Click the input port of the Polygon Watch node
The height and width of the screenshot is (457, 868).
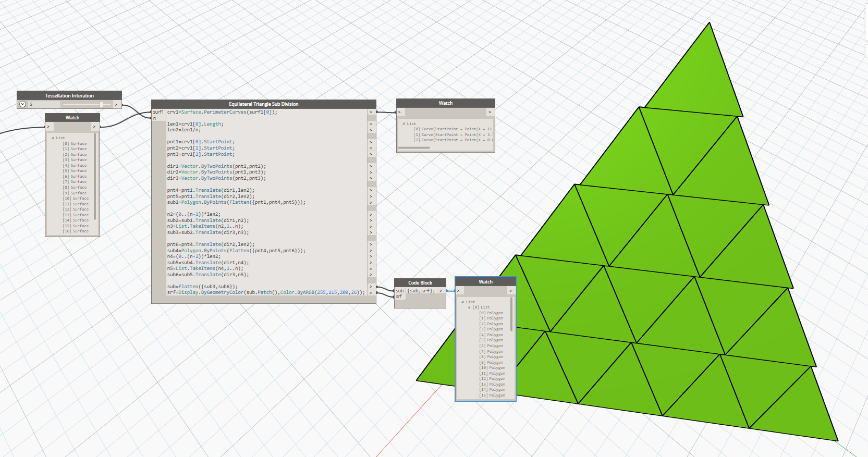(x=458, y=291)
